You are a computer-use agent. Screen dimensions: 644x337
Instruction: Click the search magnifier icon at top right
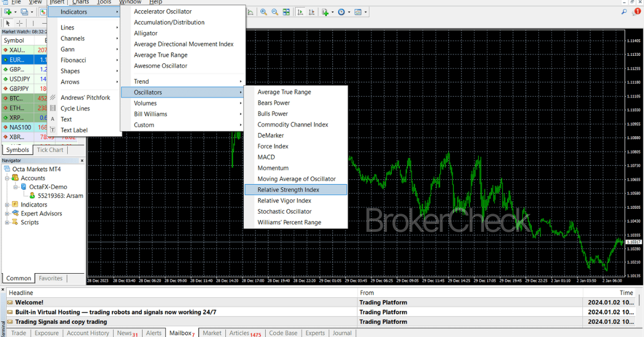[624, 11]
